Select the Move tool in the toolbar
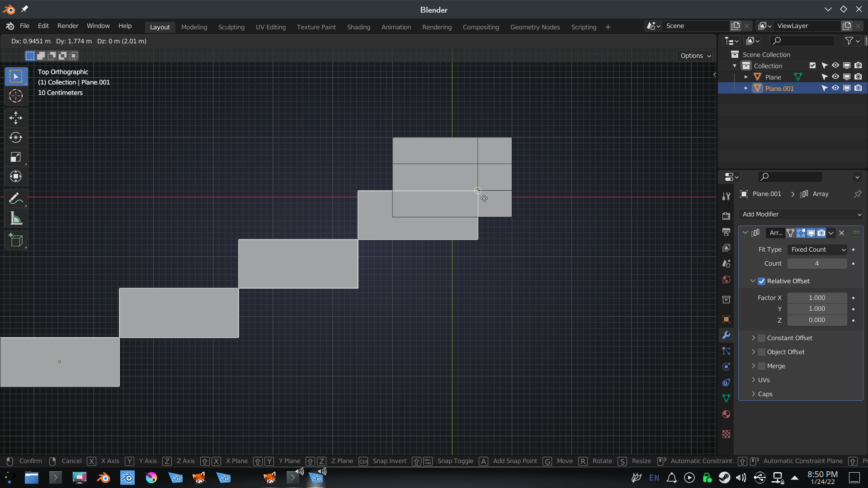The width and height of the screenshot is (868, 488). tap(16, 118)
